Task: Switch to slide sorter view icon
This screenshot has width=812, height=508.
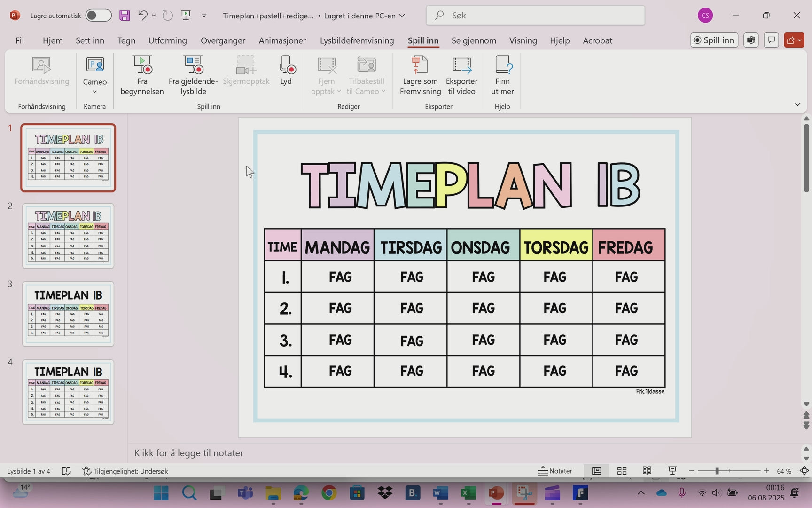Action: pos(622,471)
